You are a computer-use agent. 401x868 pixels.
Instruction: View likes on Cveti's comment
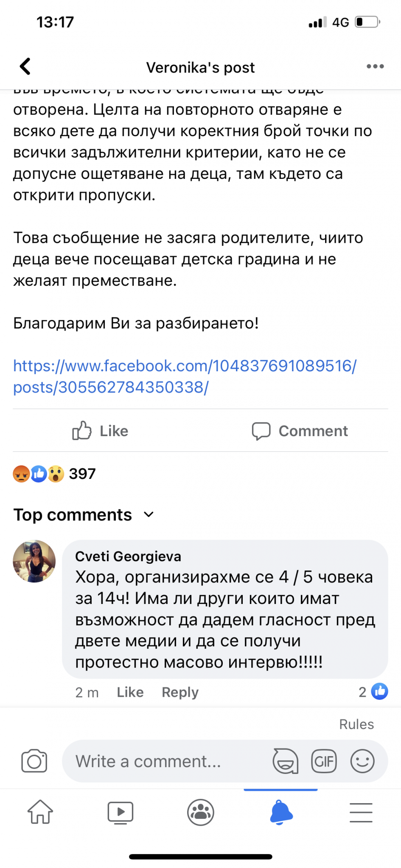click(x=373, y=692)
